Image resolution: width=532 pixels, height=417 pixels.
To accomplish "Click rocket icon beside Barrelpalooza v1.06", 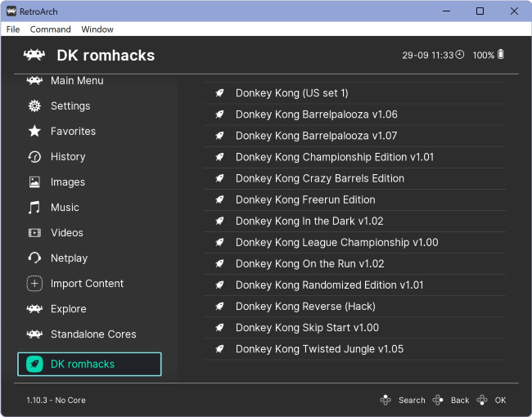I will (219, 114).
